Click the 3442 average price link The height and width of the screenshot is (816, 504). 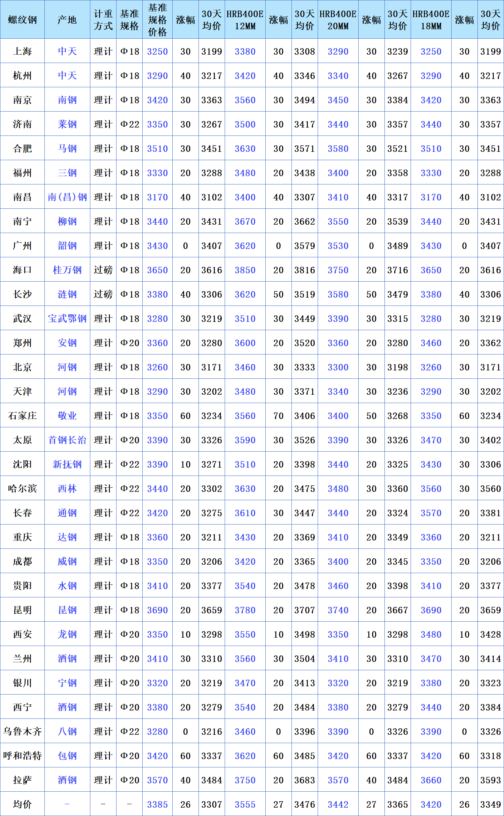[338, 804]
